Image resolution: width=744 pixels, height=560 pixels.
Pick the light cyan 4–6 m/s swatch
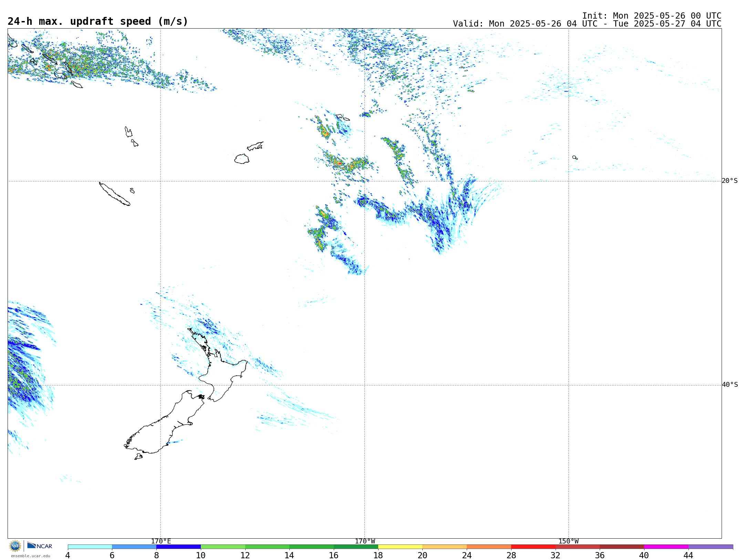click(90, 547)
